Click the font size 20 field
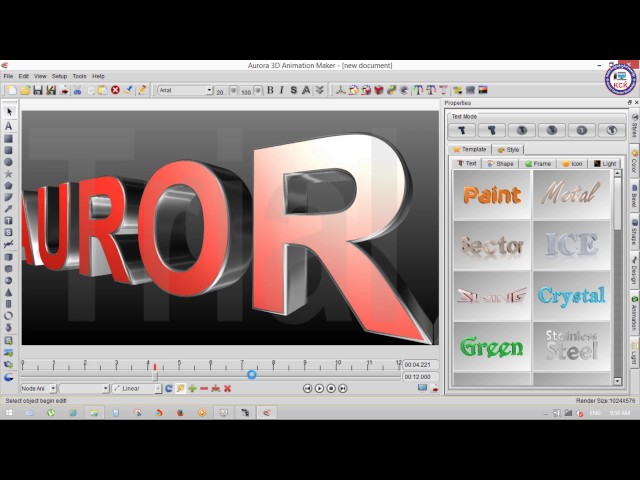Screen dimensions: 640x480 pos(222,91)
